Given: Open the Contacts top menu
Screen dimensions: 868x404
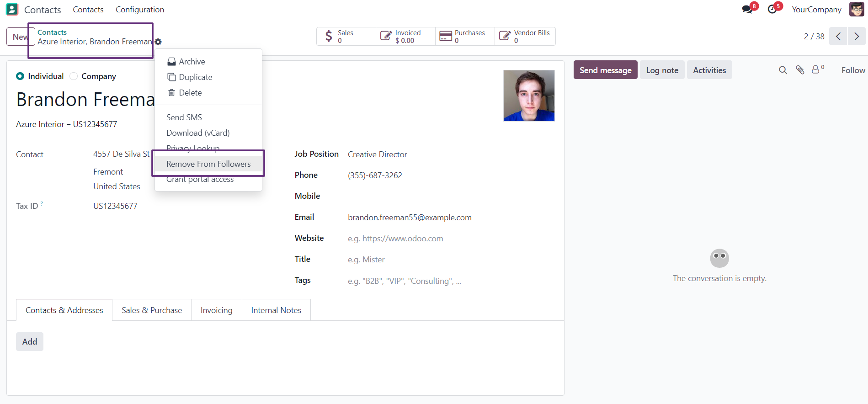Looking at the screenshot, I should pos(88,10).
